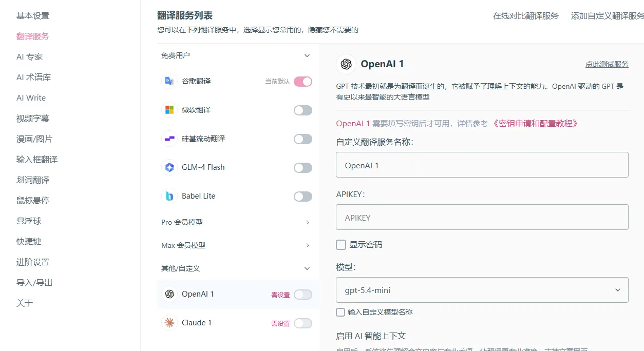Open AI 术语库 settings page
This screenshot has height=351, width=644.
tap(34, 77)
